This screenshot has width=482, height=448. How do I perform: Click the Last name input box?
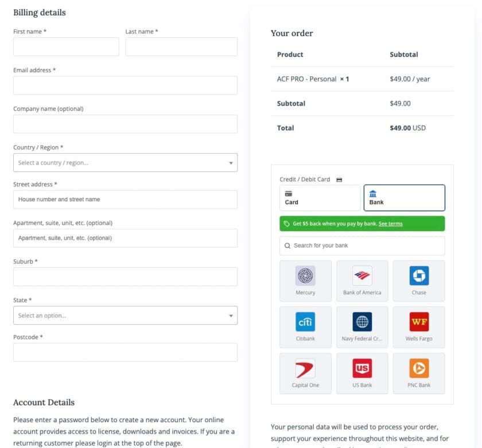181,47
